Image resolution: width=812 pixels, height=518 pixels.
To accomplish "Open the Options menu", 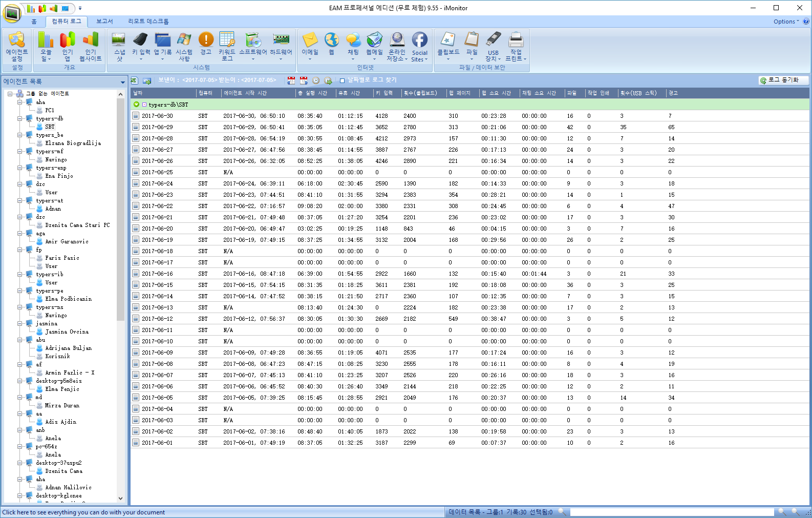I will pyautogui.click(x=786, y=22).
